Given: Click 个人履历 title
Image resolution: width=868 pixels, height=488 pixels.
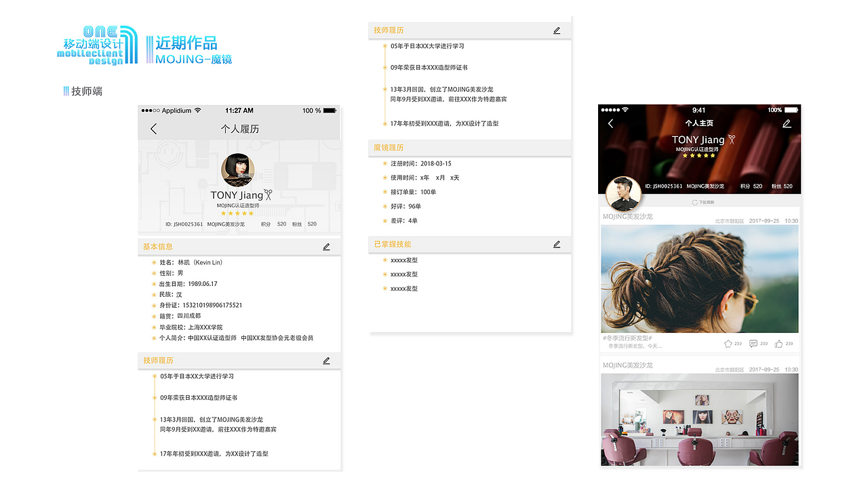Looking at the screenshot, I should (240, 129).
